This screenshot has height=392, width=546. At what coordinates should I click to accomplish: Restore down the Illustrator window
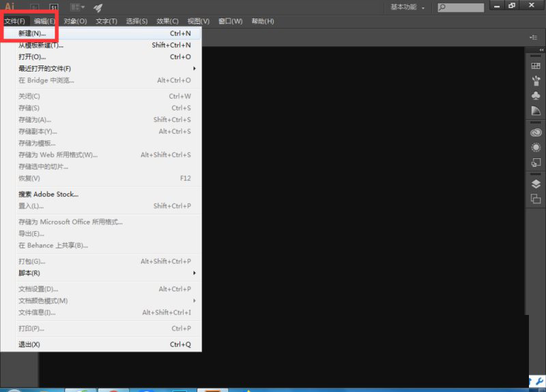(512, 5)
